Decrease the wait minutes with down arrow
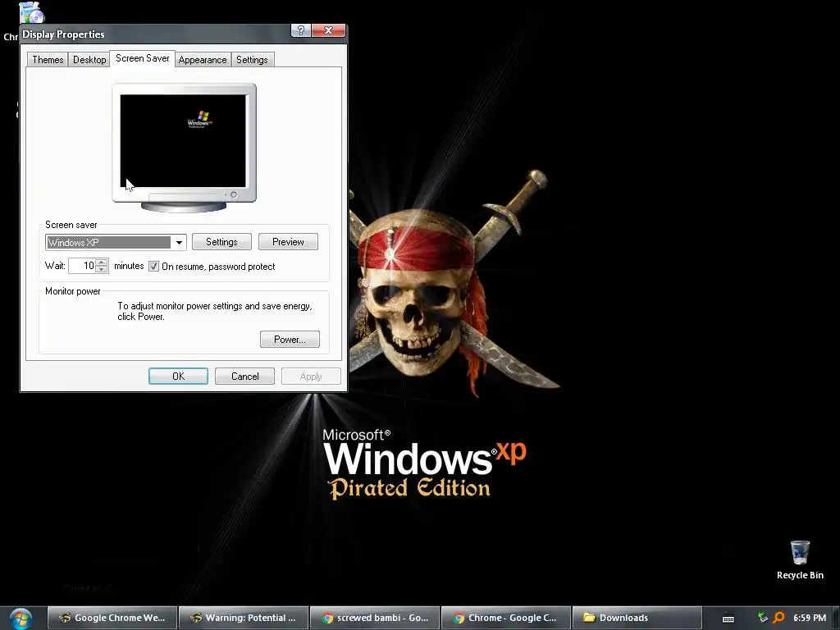 (102, 269)
